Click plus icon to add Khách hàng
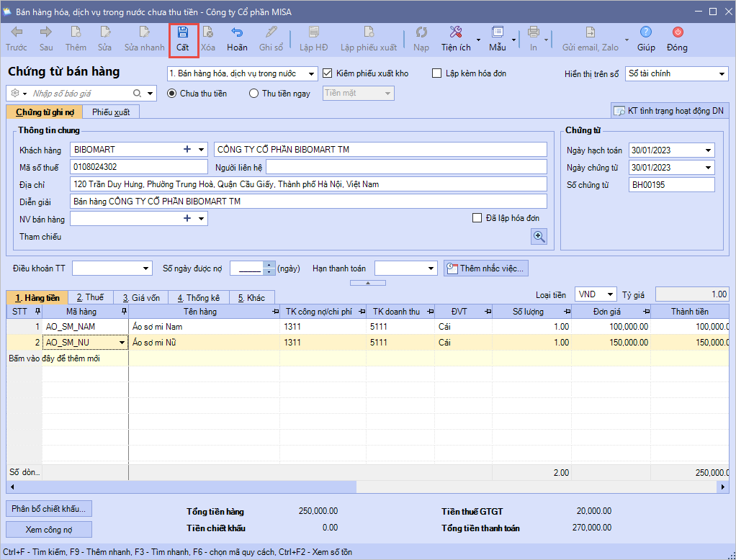The width and height of the screenshot is (736, 560). pos(187,150)
